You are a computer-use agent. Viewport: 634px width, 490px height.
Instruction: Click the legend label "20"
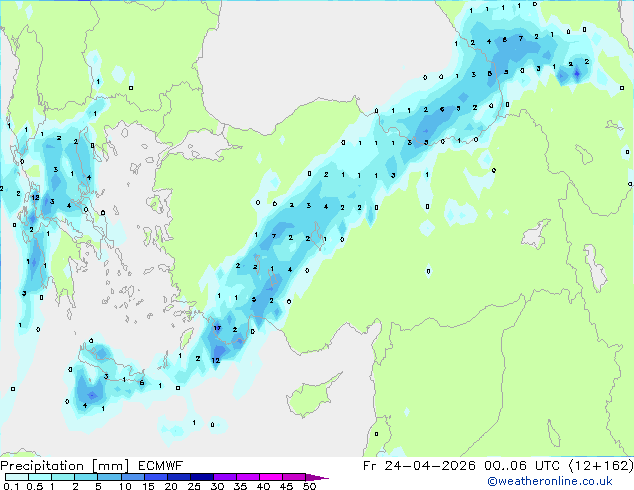tap(171, 486)
